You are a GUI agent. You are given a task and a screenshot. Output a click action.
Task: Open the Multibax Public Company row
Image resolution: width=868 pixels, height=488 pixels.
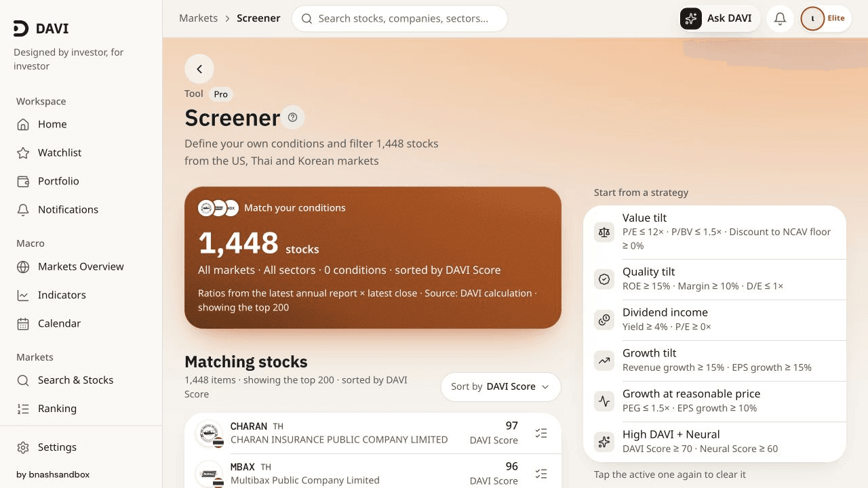[373, 472]
